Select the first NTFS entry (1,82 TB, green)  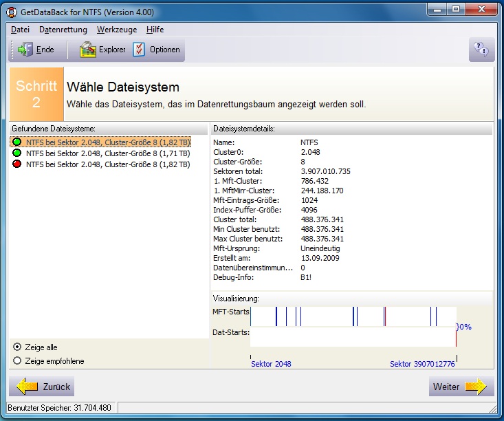pos(101,142)
